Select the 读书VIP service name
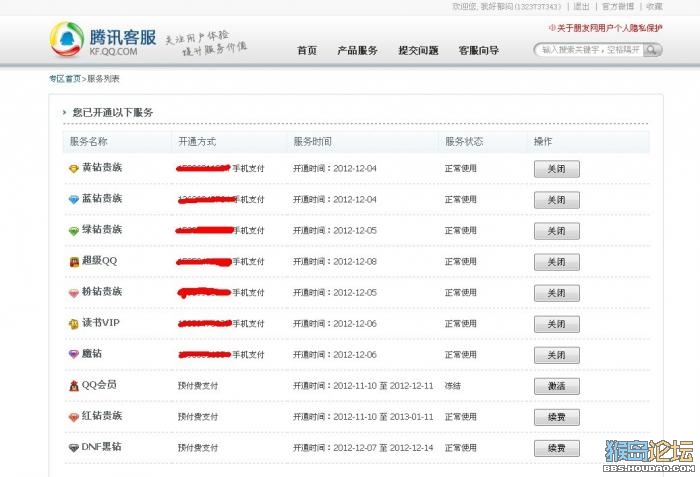 coord(101,322)
